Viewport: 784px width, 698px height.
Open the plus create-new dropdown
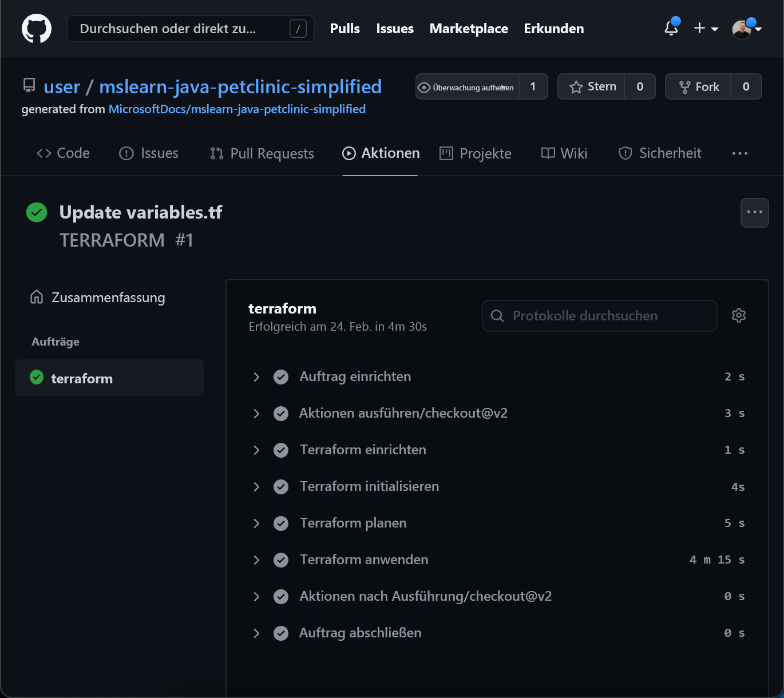706,28
